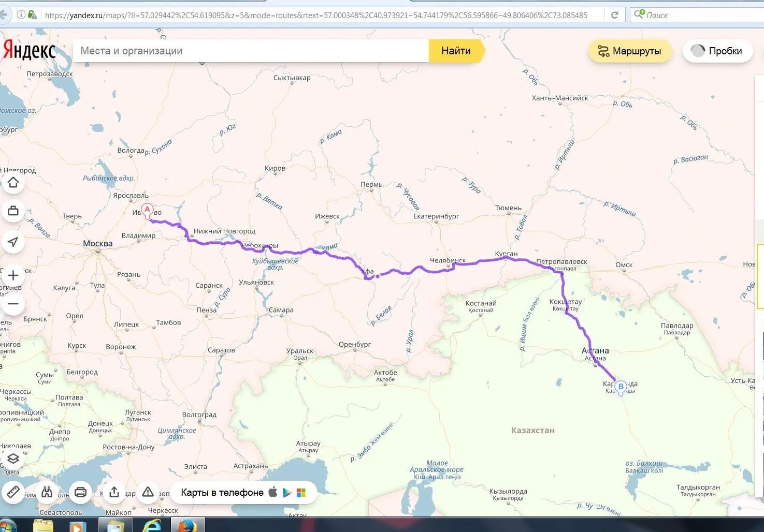This screenshot has height=532, width=764.
Task: Share the map via upload icon
Action: tap(114, 492)
